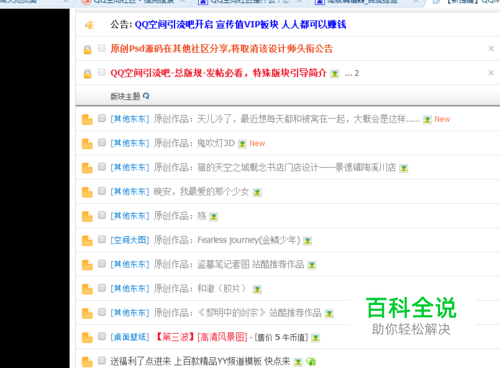Click image icon after Fearless journey title
Viewport: 500px width, 368px height.
click(307, 241)
